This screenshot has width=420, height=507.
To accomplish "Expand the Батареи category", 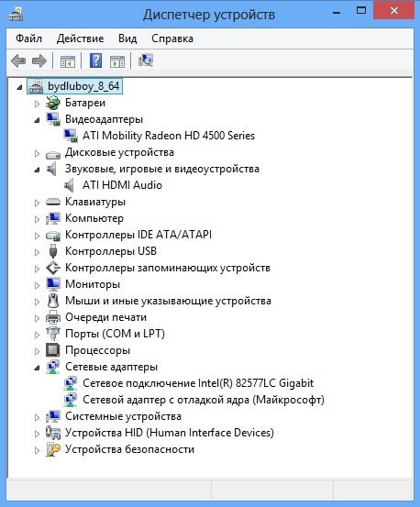I will pos(37,104).
